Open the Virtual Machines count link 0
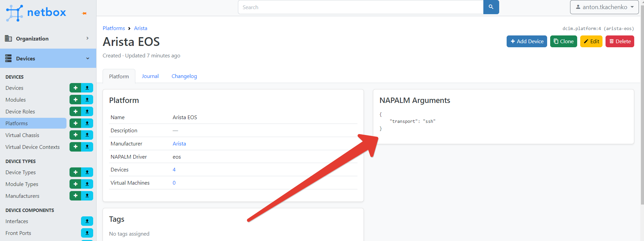This screenshot has width=644, height=241. (174, 183)
